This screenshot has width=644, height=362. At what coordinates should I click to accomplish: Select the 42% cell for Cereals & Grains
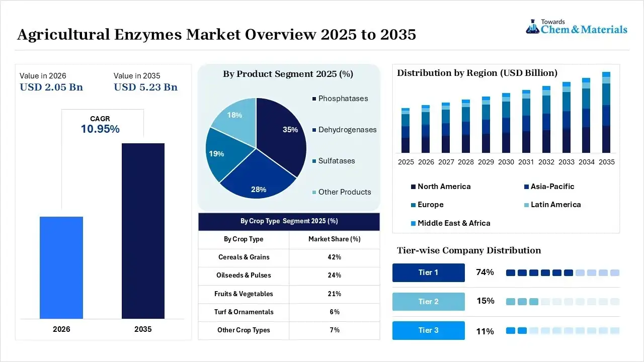pos(334,257)
